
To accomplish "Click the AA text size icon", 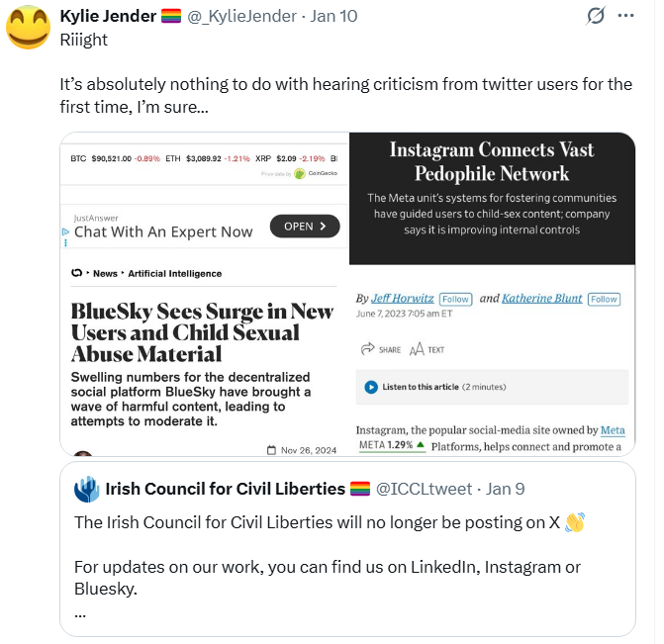I will [417, 349].
